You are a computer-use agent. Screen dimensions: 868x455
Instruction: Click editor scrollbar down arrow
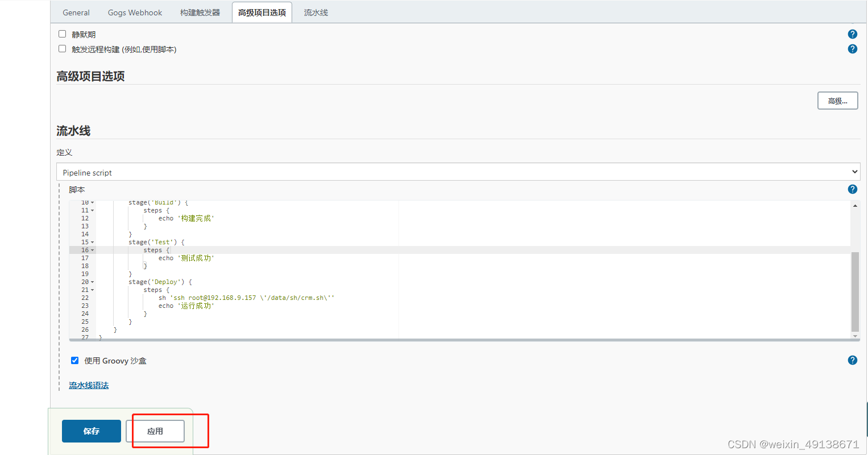coord(855,336)
